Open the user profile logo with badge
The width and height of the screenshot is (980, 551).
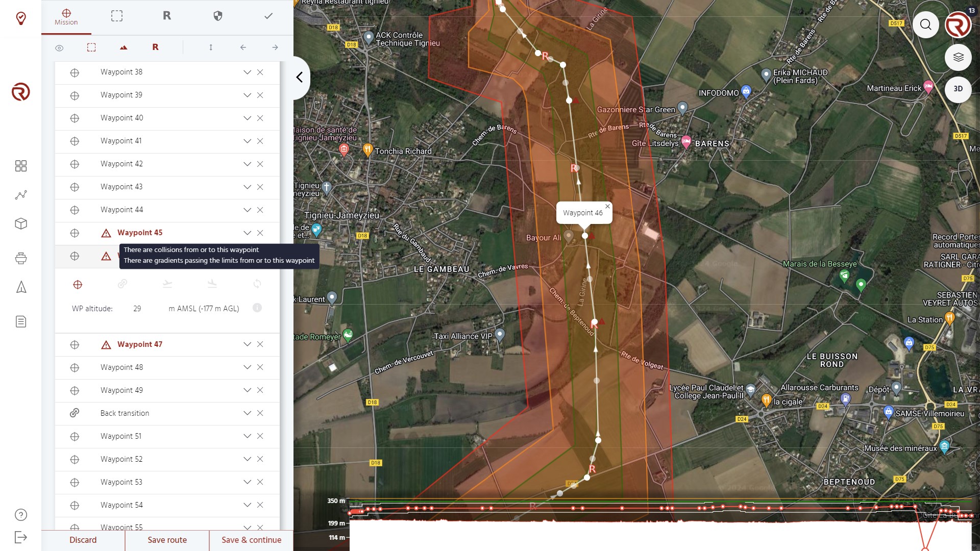pyautogui.click(x=958, y=24)
